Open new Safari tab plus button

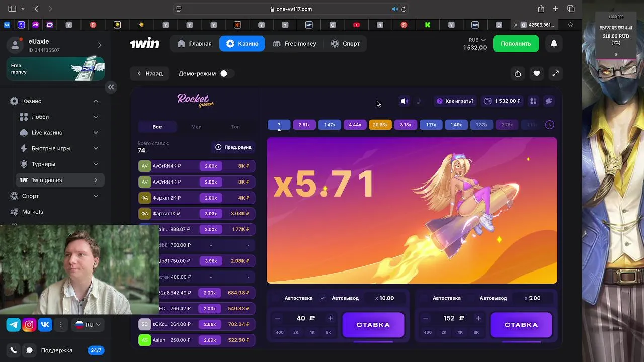pyautogui.click(x=555, y=9)
